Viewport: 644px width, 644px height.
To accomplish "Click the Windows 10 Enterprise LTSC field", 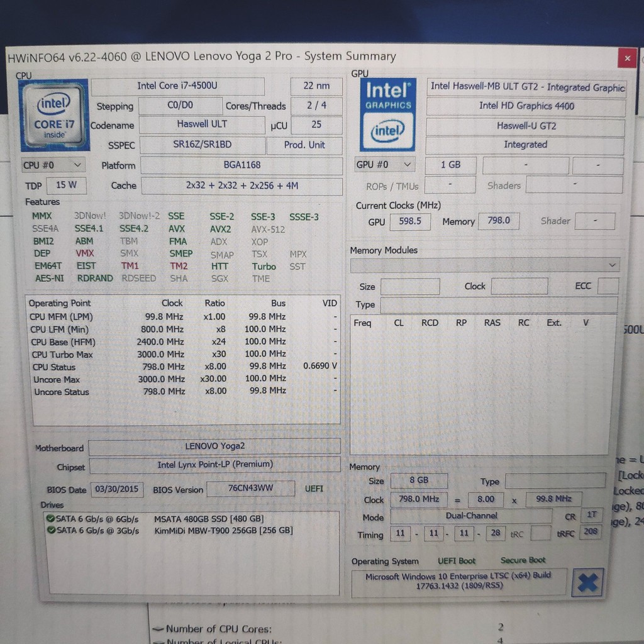I will [458, 581].
